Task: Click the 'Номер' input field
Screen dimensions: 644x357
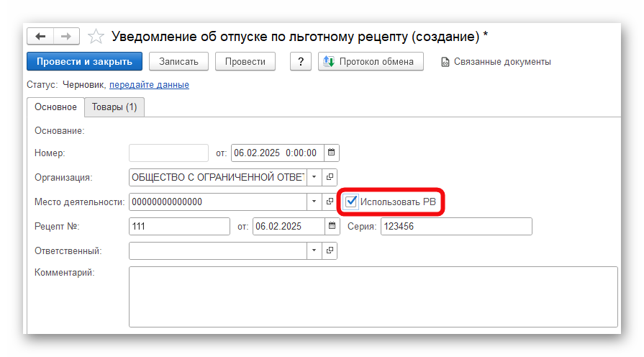Action: (x=169, y=153)
